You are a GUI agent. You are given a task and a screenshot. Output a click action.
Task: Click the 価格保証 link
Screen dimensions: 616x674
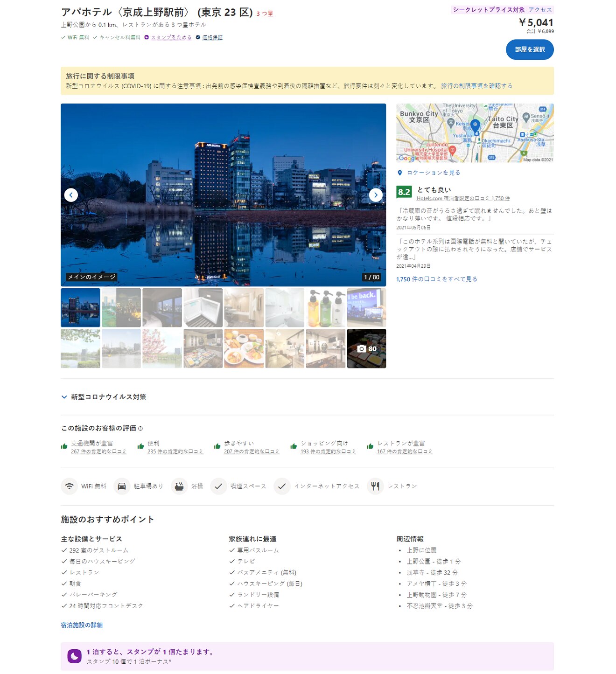tap(212, 37)
